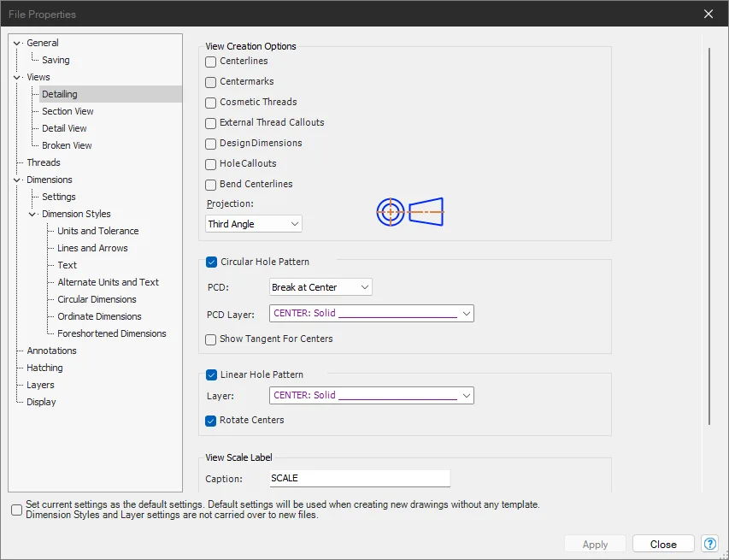Viewport: 729px width, 560px height.
Task: Select Ordinate Dimensions in the tree
Action: tap(99, 316)
